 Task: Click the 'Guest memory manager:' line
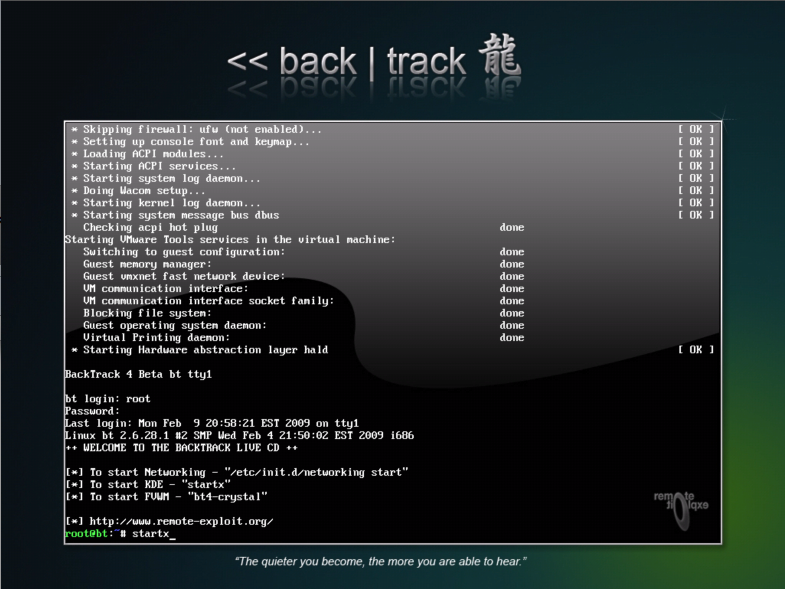(147, 264)
